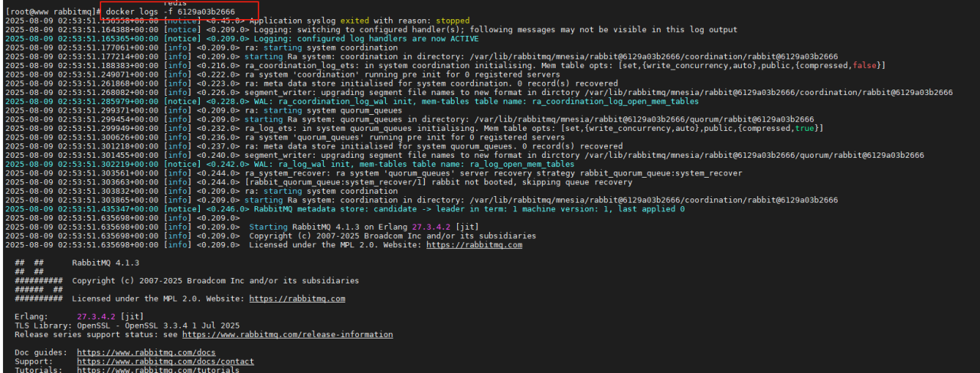Click magenta '27.3.4.2' in the Starting RabbitMQ line
This screenshot has width=980, height=373.
coord(431,227)
